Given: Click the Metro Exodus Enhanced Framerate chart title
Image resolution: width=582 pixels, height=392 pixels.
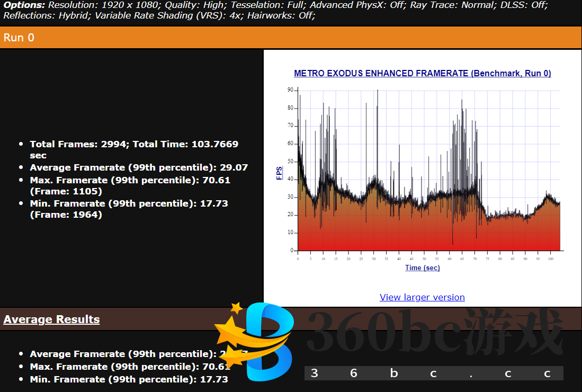Looking at the screenshot, I should [x=422, y=74].
